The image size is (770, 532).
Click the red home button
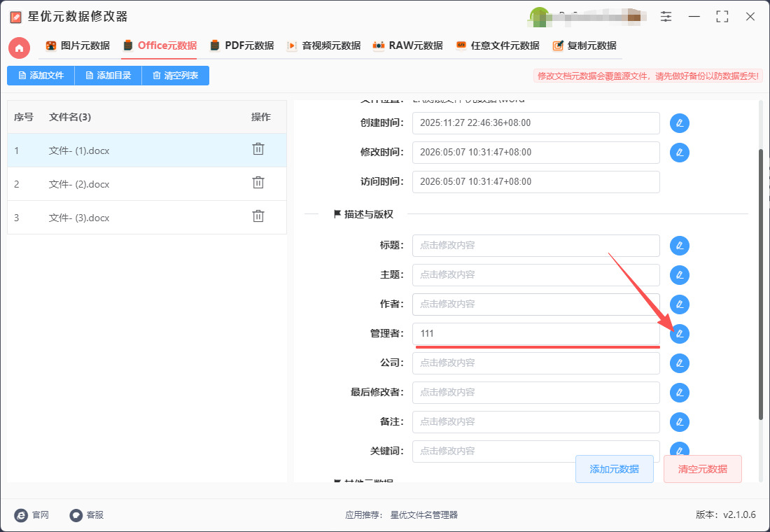[x=19, y=48]
